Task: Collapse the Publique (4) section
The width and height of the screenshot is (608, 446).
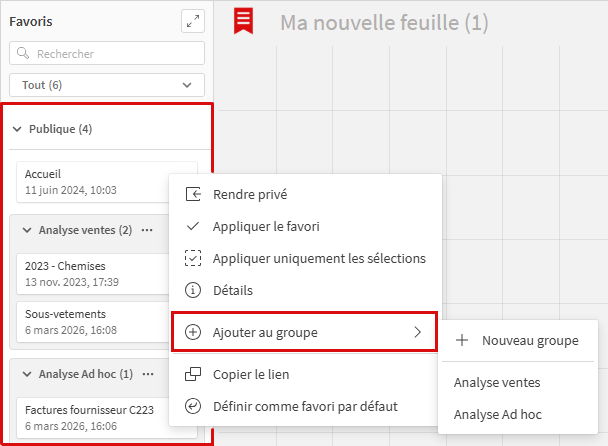Action: click(17, 129)
